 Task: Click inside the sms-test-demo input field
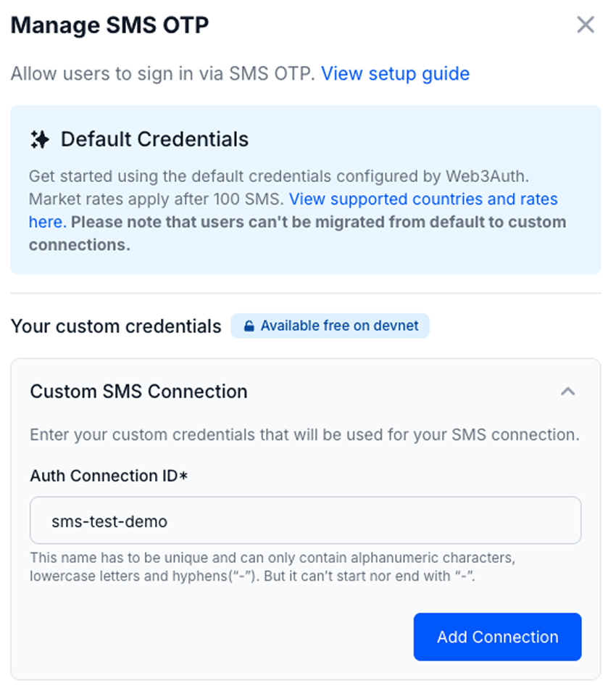tap(304, 520)
